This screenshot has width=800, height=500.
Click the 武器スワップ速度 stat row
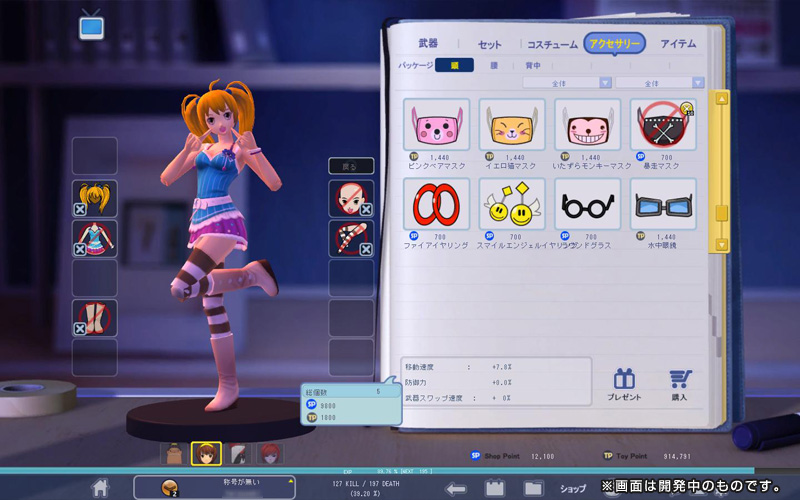pyautogui.click(x=458, y=398)
